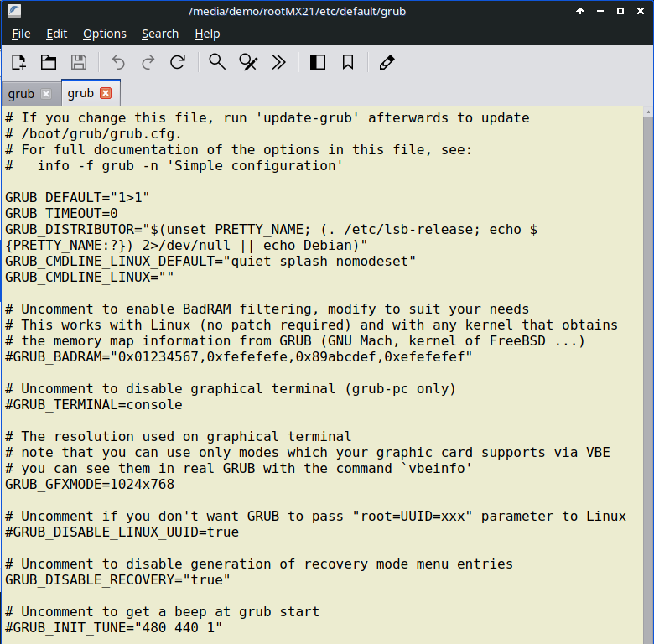The image size is (654, 644).
Task: Click the Find magnifier icon
Action: [217, 62]
